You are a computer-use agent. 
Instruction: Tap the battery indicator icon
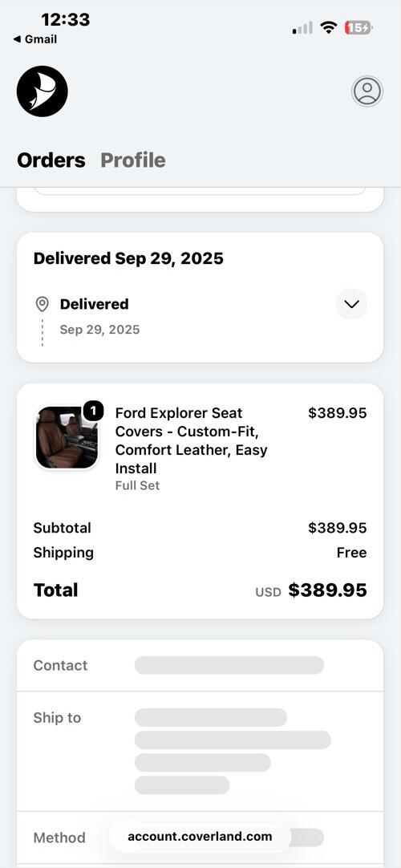point(358,28)
